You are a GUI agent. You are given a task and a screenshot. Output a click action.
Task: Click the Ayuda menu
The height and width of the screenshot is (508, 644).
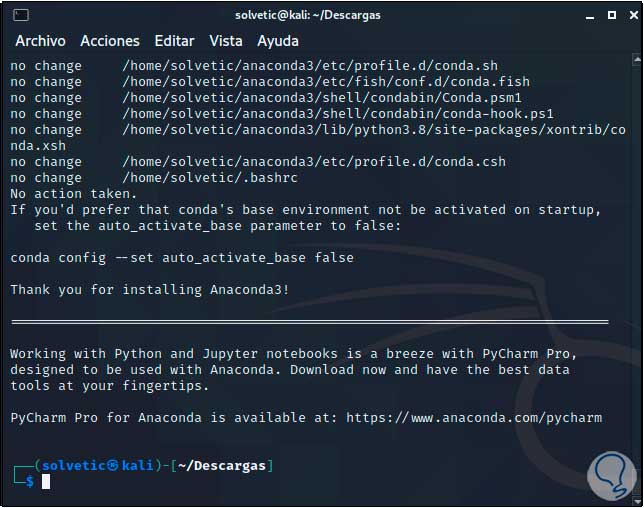(278, 41)
